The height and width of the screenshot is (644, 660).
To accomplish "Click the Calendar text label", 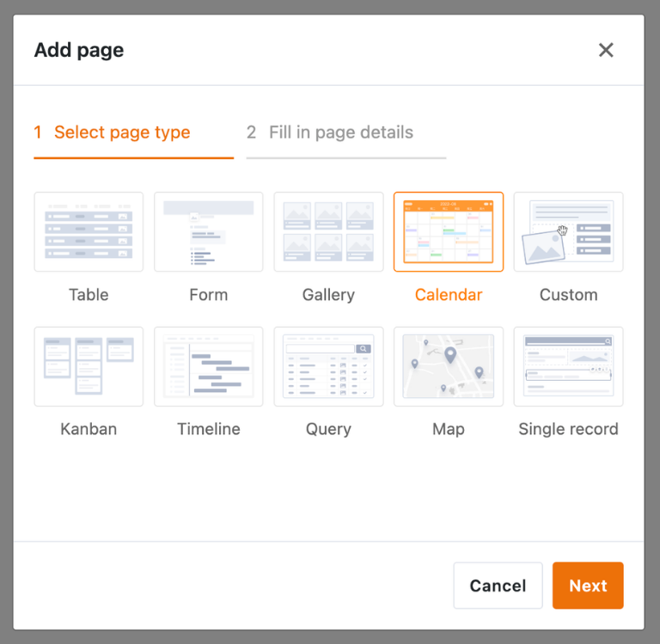I will click(x=449, y=295).
